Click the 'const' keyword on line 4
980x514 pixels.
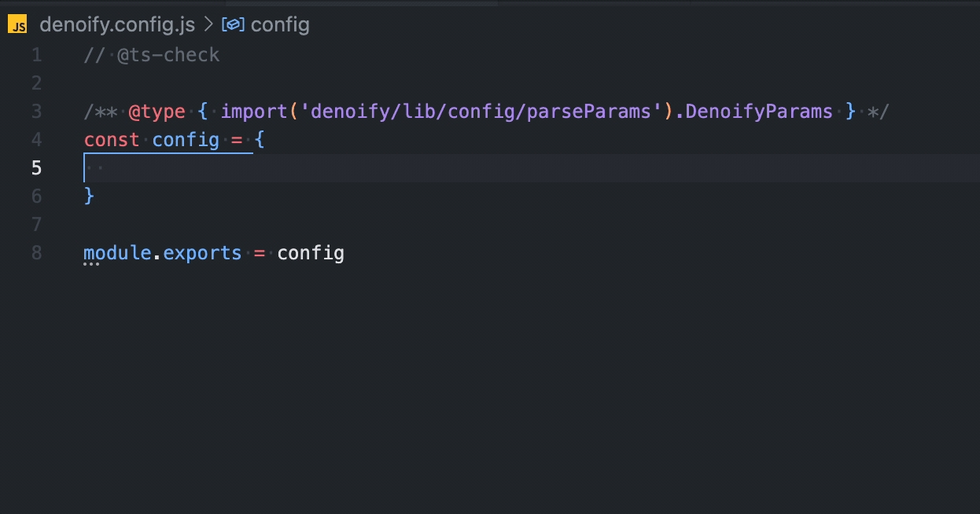tap(112, 140)
